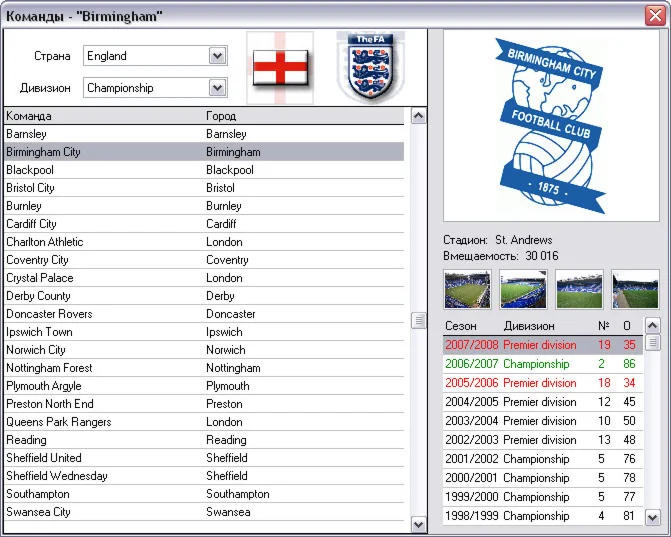Click the St. Andrews stadium name
Screen dimensions: 671x537
[523, 240]
